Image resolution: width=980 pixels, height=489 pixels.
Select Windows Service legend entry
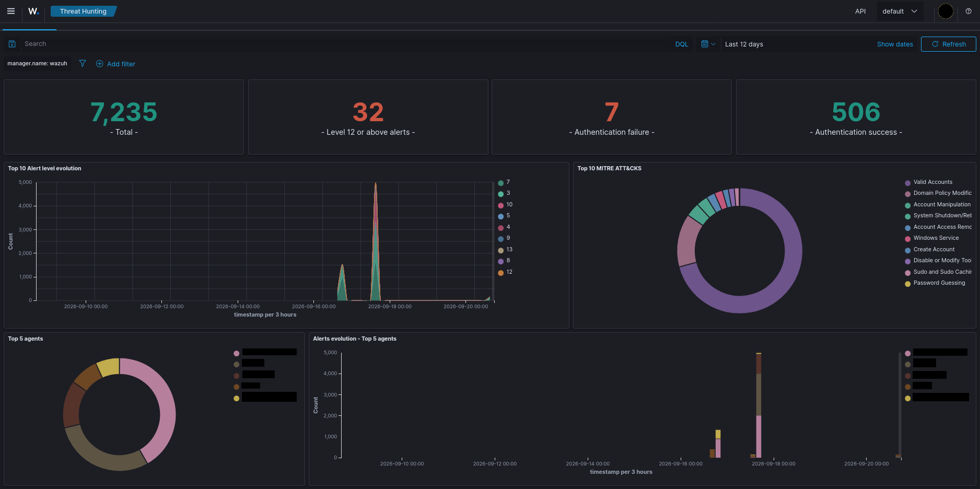click(932, 238)
